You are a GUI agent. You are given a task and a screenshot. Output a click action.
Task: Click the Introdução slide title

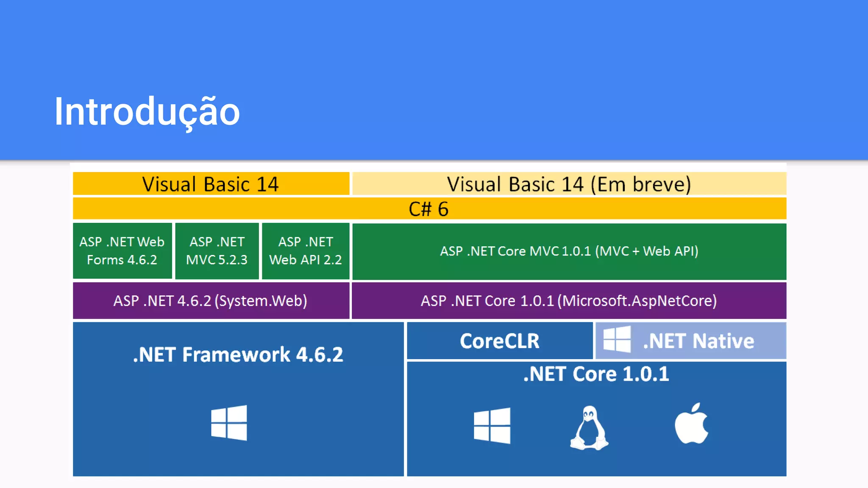tap(147, 112)
